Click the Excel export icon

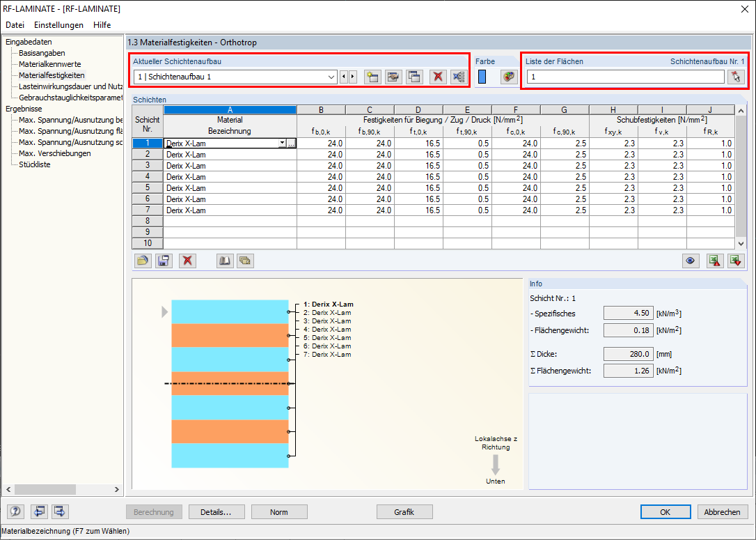714,261
